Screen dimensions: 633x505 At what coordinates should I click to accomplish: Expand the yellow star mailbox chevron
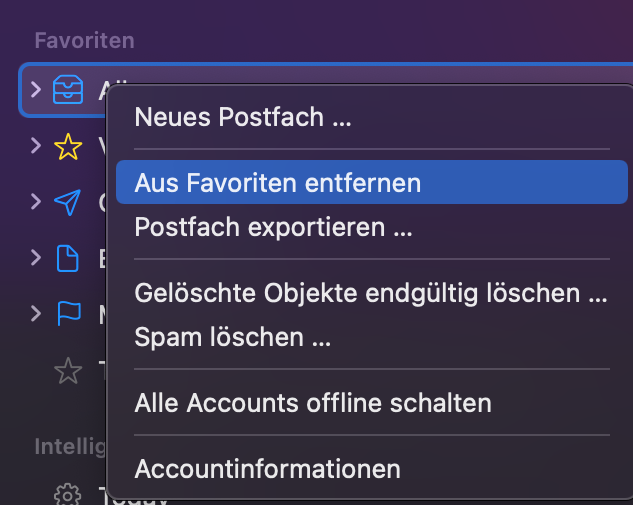click(36, 148)
